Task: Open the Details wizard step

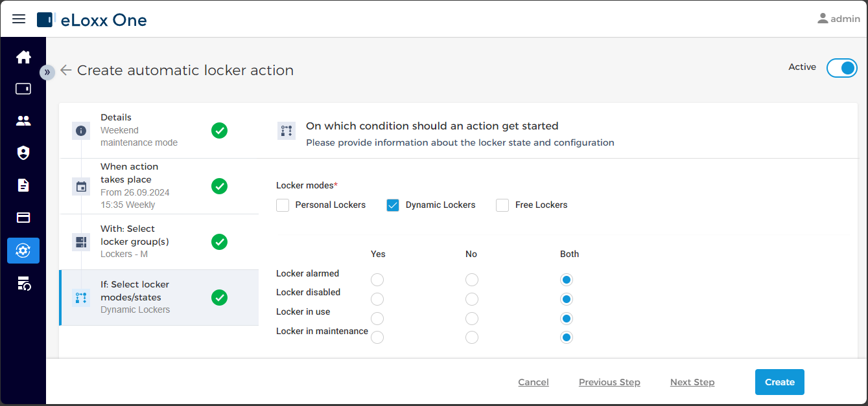Action: click(x=159, y=130)
